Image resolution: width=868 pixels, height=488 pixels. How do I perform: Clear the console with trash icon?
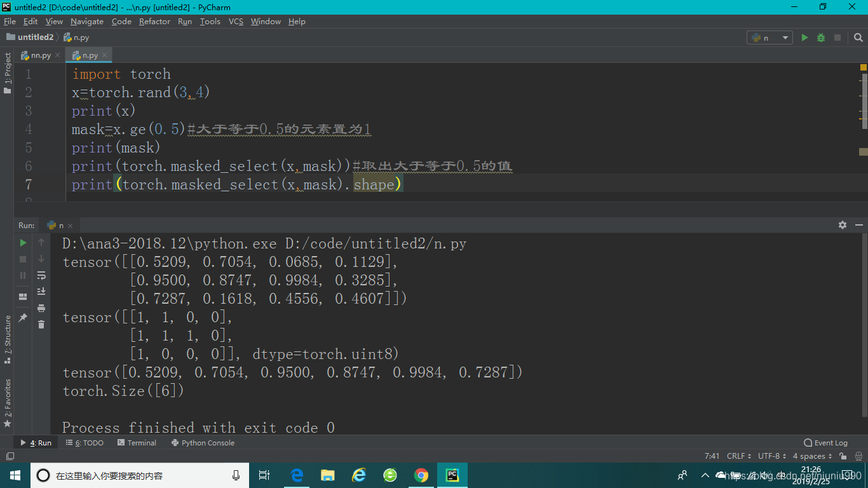coord(41,325)
